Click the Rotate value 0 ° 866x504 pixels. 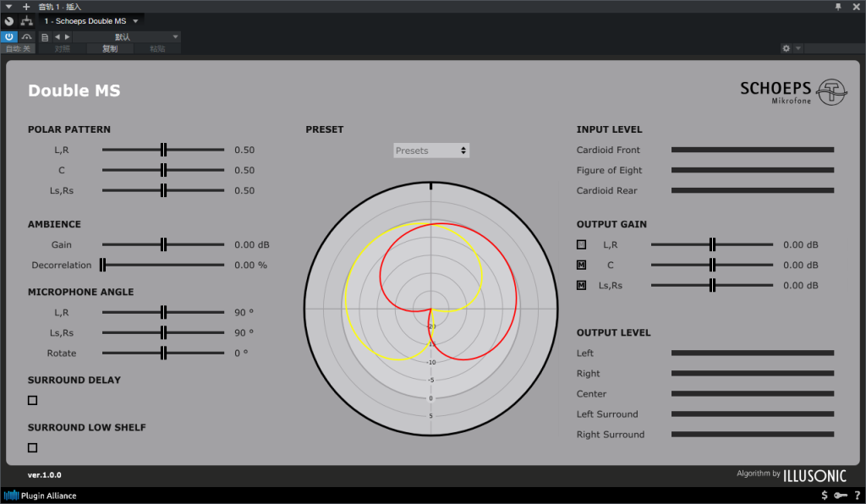click(241, 353)
